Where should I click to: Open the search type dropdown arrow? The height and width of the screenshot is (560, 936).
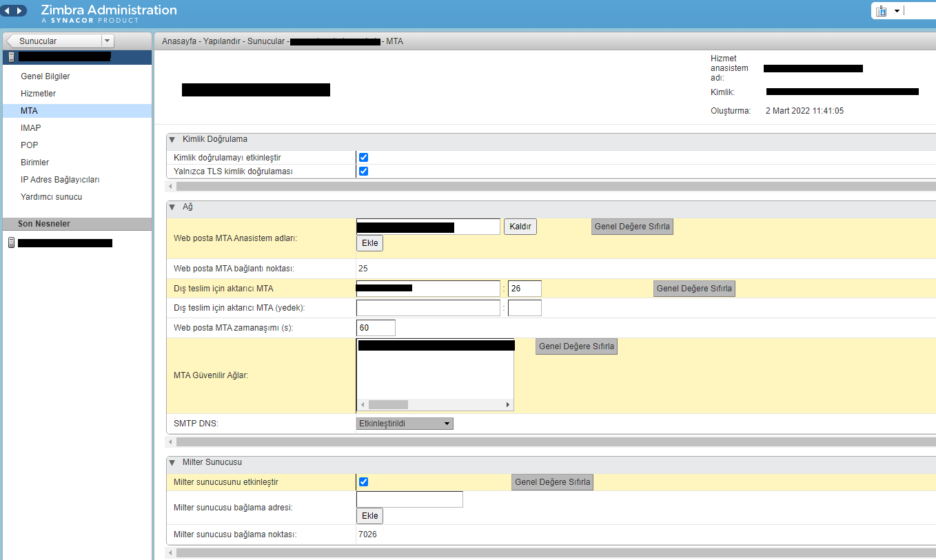(x=897, y=11)
